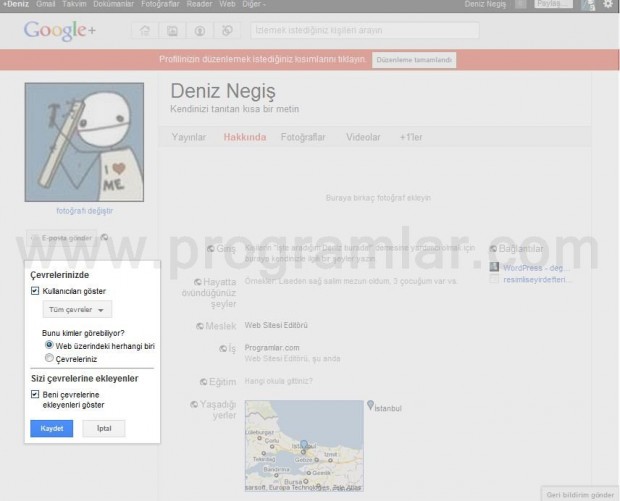Click the people search input field
This screenshot has height=501, width=620.
365,30
